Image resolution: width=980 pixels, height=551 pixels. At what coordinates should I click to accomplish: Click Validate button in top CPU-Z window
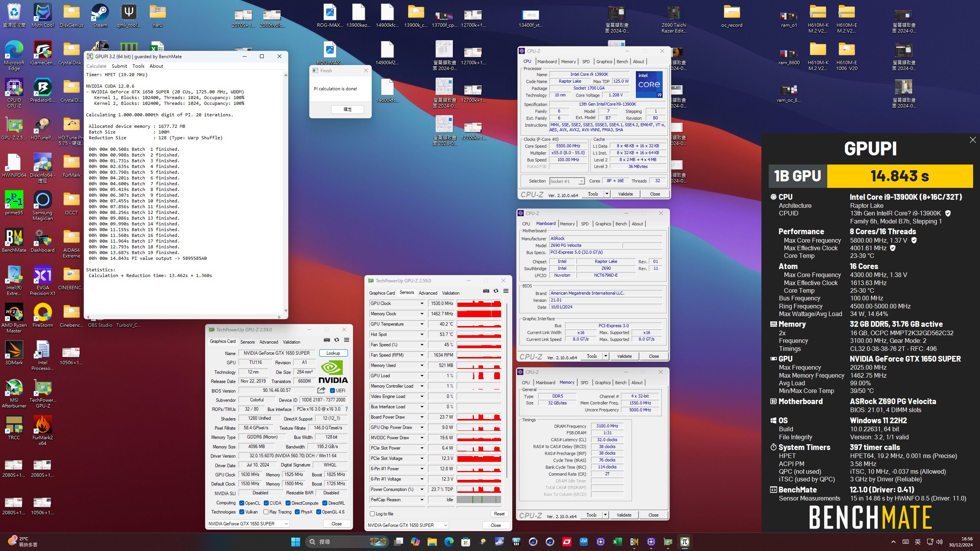626,194
